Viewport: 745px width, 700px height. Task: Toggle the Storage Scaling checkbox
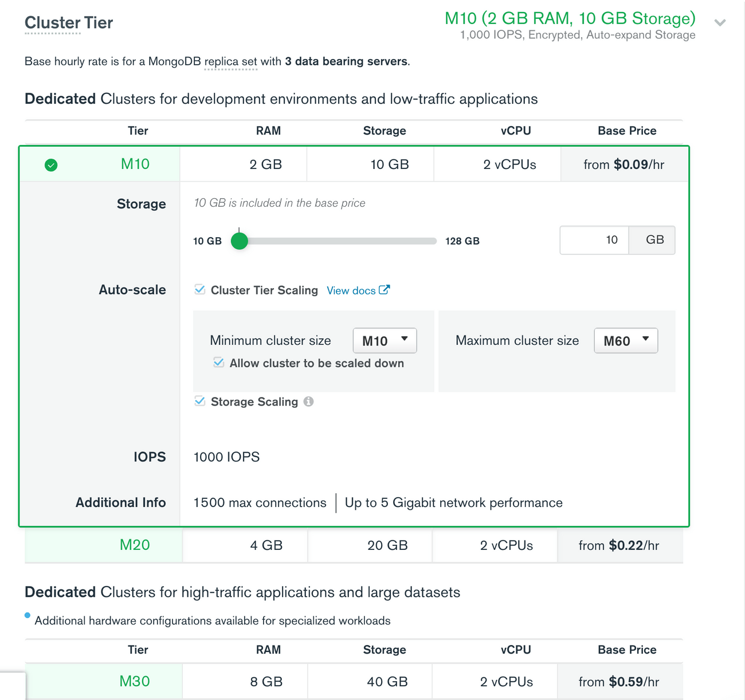199,401
